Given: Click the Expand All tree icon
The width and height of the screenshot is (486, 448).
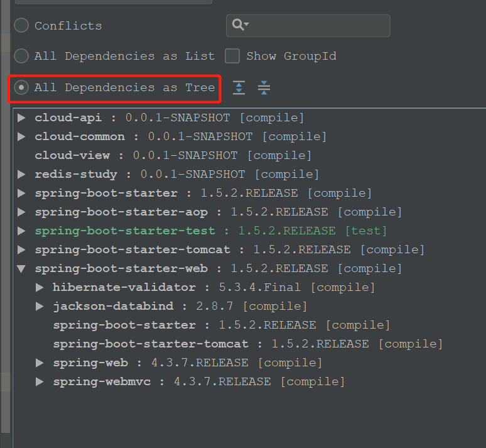Looking at the screenshot, I should point(239,87).
